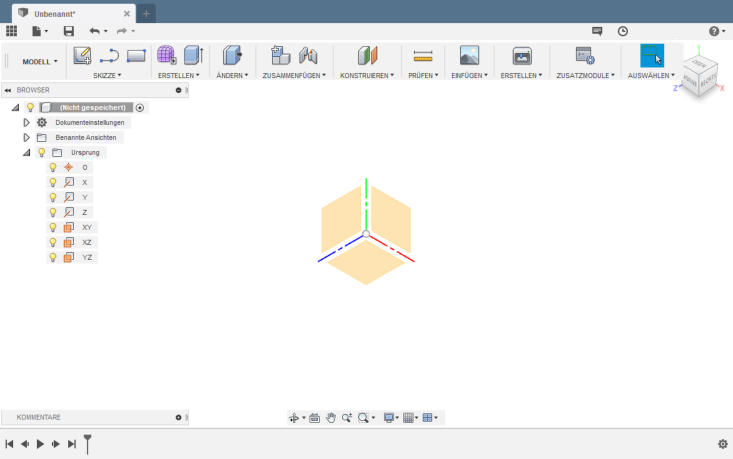
Task: Select the Joint tool
Action: point(308,56)
